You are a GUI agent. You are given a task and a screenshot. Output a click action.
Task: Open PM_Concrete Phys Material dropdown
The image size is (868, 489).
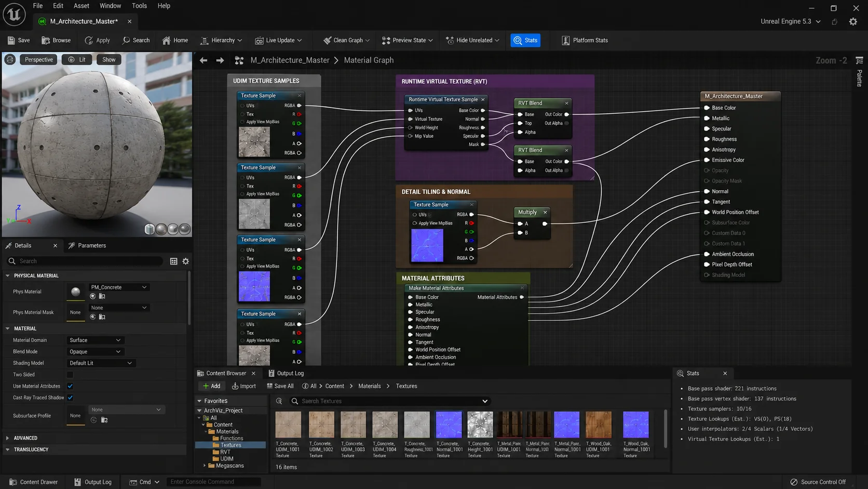tap(119, 287)
